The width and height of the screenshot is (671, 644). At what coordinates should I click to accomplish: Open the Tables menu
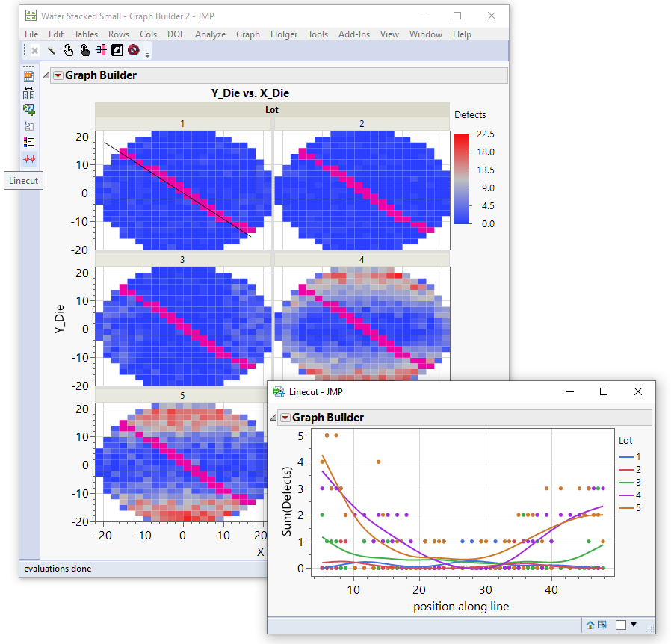(86, 34)
